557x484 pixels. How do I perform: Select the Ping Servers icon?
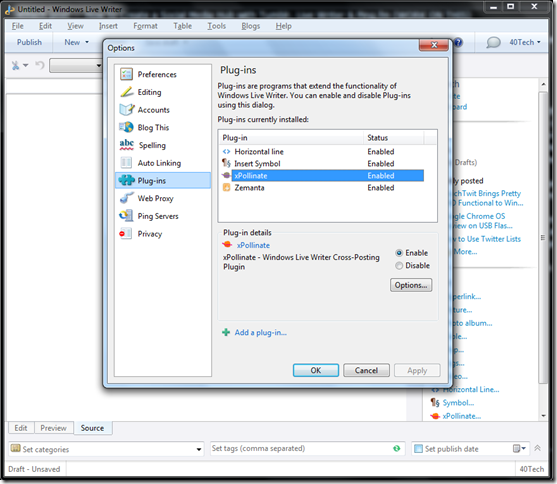point(126,216)
